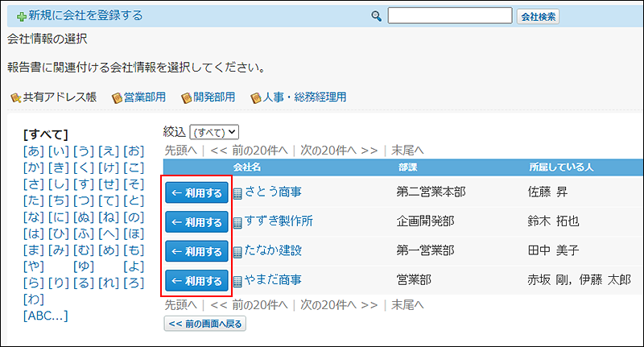Click the 前の画面へ戻る button

pyautogui.click(x=205, y=324)
